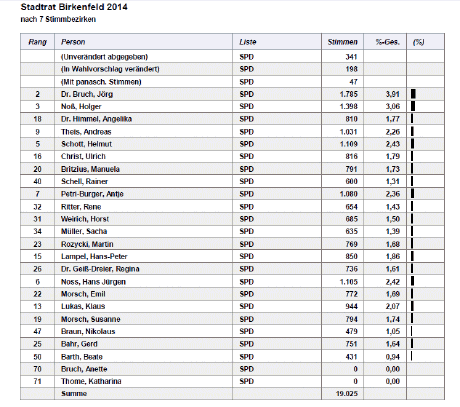
Task: Click the percentage bar for Lukas, Klaus
Action: point(412,306)
